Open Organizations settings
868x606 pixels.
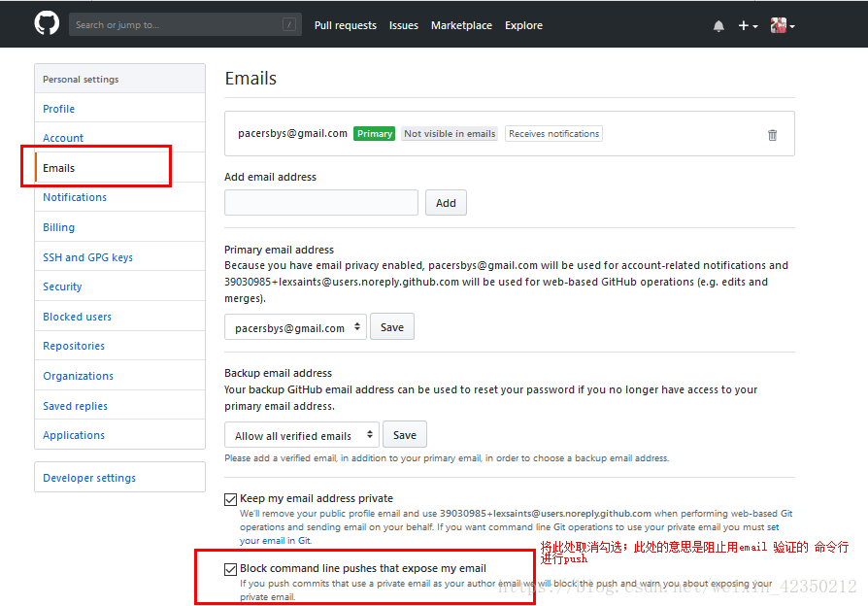119,376
